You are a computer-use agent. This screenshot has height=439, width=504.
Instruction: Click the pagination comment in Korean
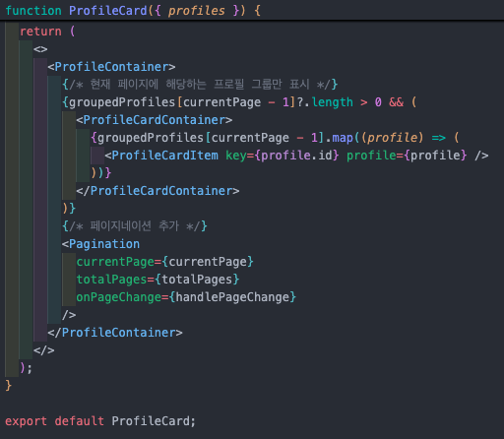135,226
